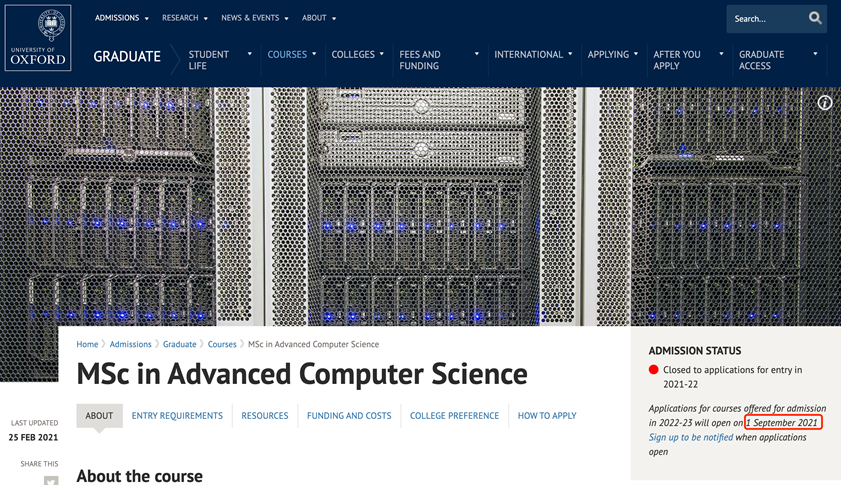This screenshot has width=841, height=485.
Task: Switch to How to Apply tab
Action: tap(547, 416)
